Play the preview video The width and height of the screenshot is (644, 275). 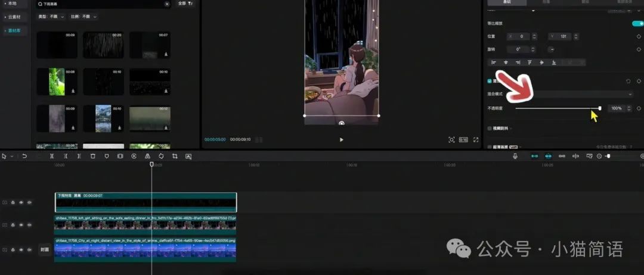tap(341, 140)
